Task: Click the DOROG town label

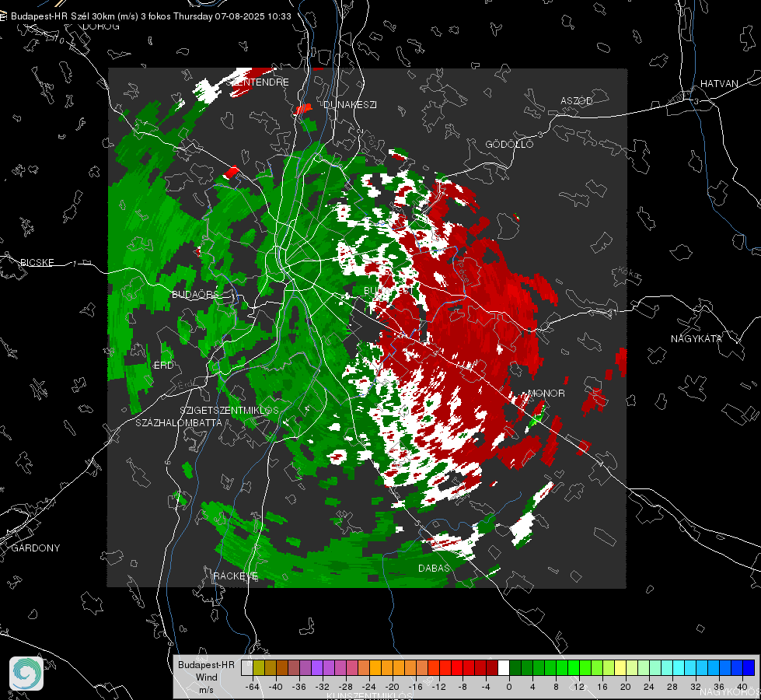Action: [x=101, y=26]
